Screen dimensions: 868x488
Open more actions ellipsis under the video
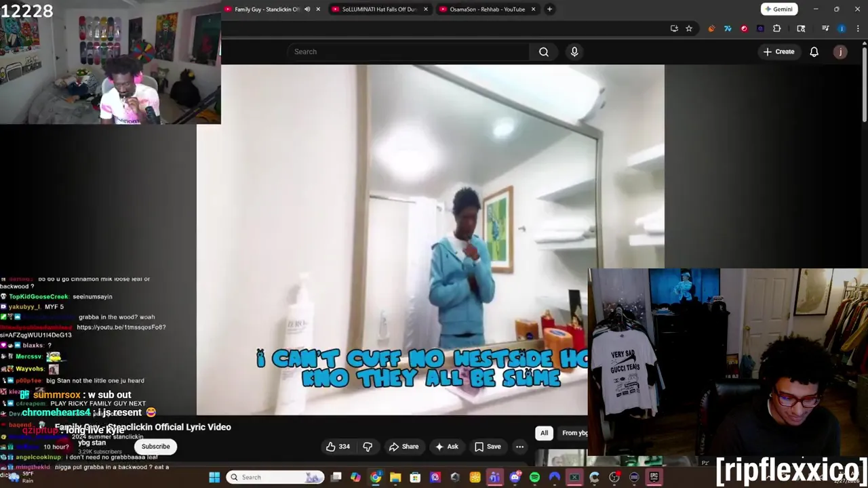click(x=519, y=447)
